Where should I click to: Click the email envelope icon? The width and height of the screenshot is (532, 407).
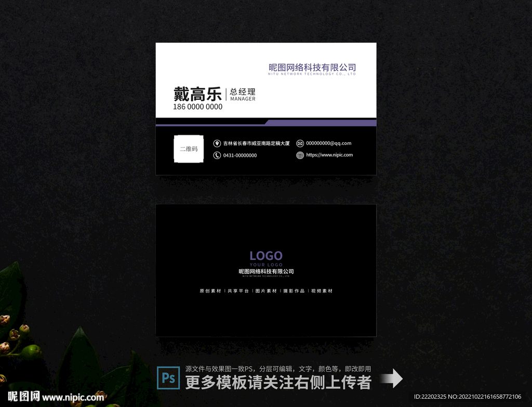coord(300,143)
